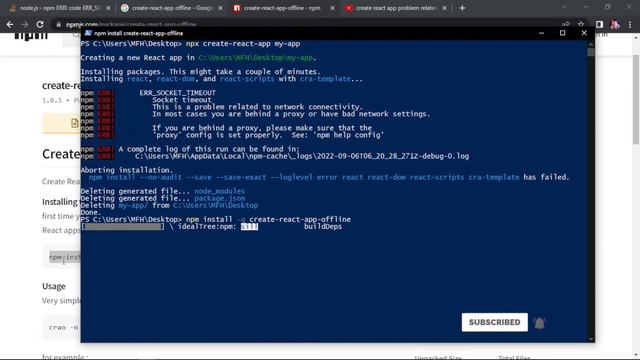Click the share page icon in address bar
Viewport: 640px width, 360px height.
coord(566,24)
